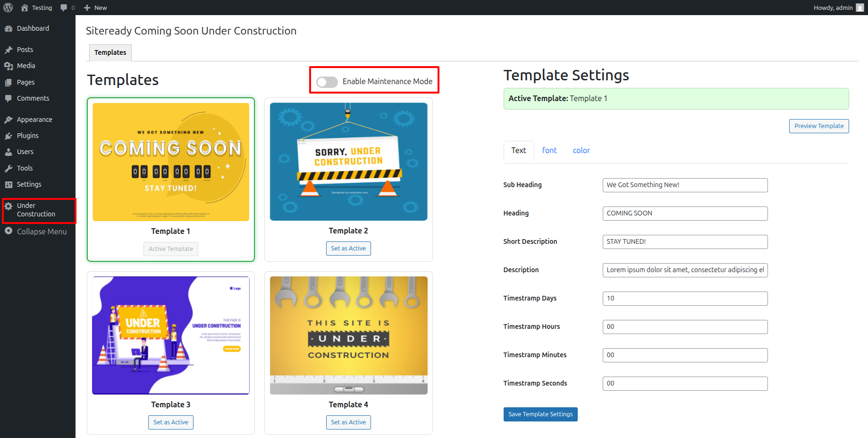Set Template 2 as active
Viewport: 868px width, 438px height.
[348, 249]
